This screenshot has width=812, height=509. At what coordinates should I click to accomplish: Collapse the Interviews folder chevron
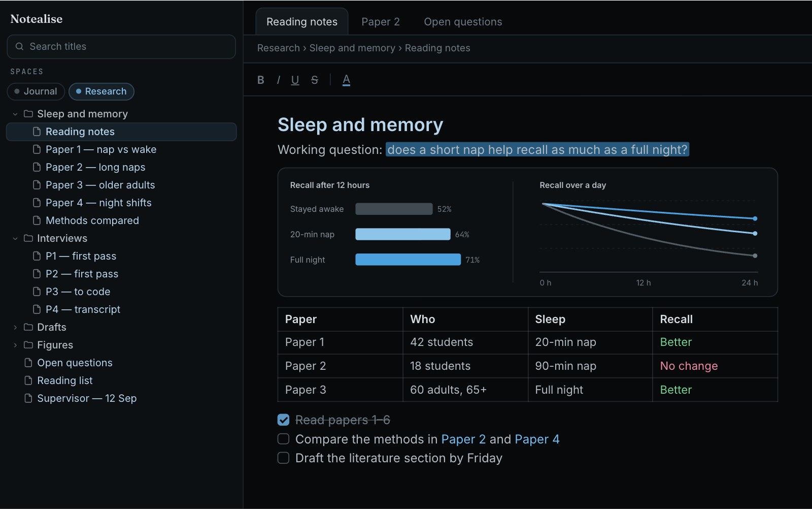[15, 238]
